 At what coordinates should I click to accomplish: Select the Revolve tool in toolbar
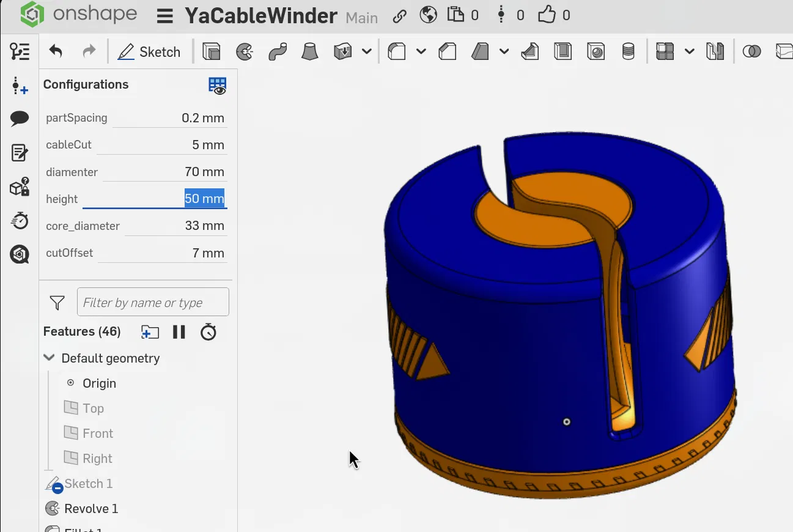pyautogui.click(x=245, y=51)
